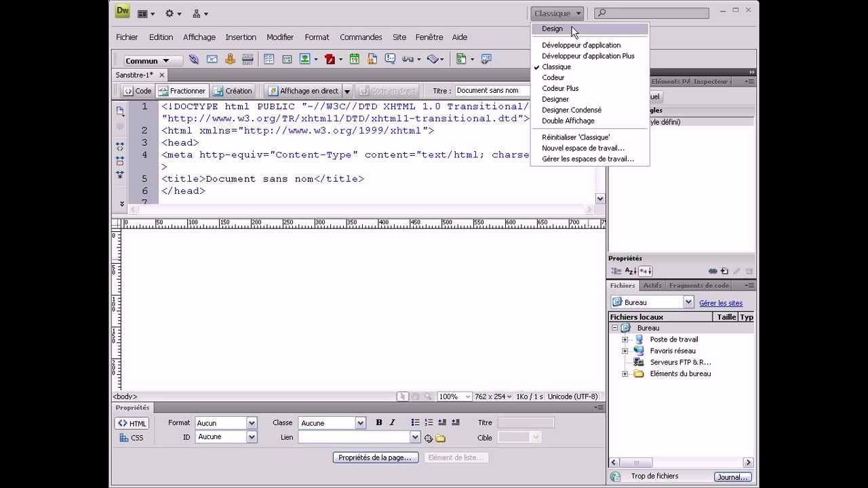Open the Classe dropdown

click(361, 423)
